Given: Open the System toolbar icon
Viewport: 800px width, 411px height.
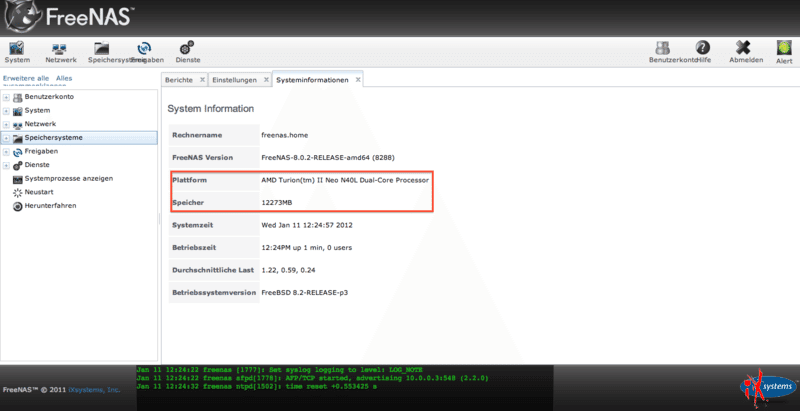Looking at the screenshot, I should point(17,48).
